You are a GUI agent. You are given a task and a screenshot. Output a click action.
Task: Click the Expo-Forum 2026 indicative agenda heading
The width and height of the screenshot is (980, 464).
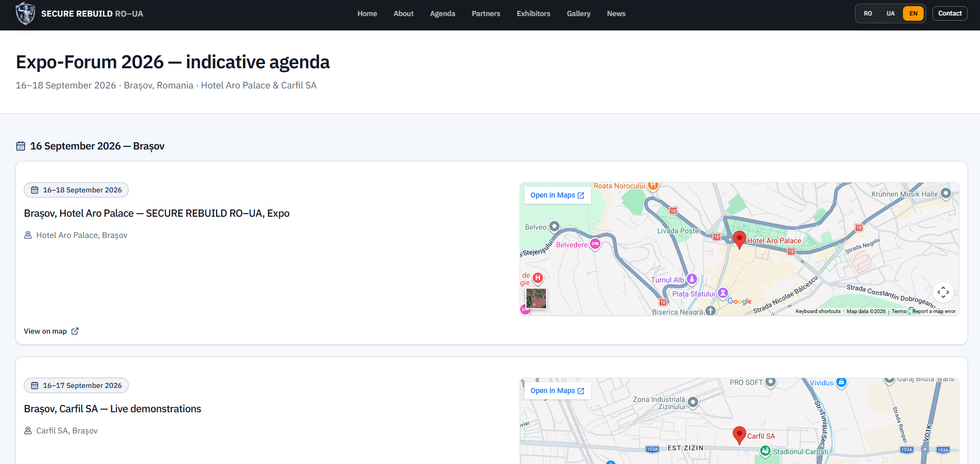point(173,62)
